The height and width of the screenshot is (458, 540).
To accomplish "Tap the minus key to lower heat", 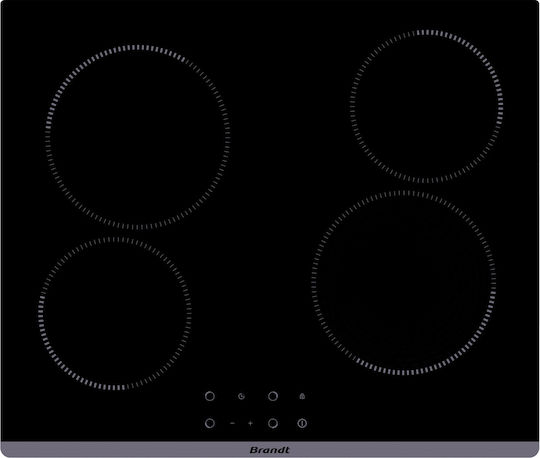I will pyautogui.click(x=232, y=423).
